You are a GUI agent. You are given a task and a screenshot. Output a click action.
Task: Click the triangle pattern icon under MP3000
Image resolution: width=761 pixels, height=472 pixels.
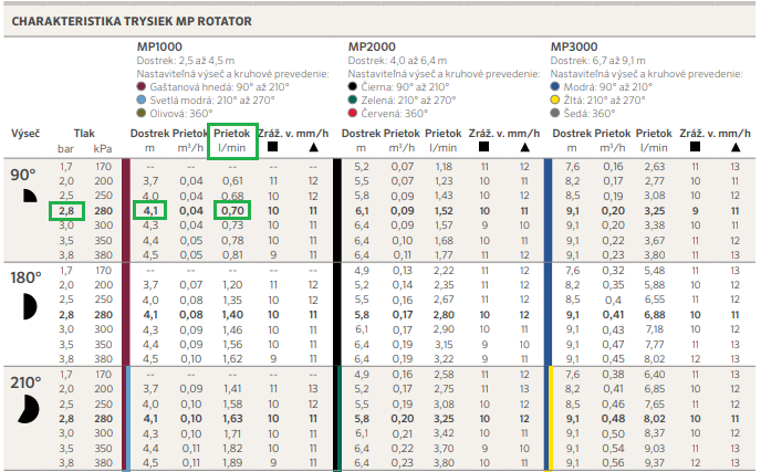click(734, 148)
